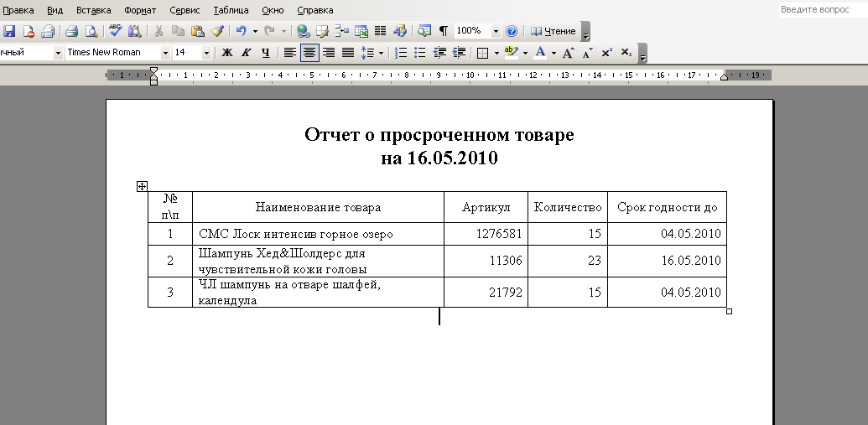This screenshot has width=868, height=425.
Task: Open Times New Roman font dropdown
Action: coord(165,53)
